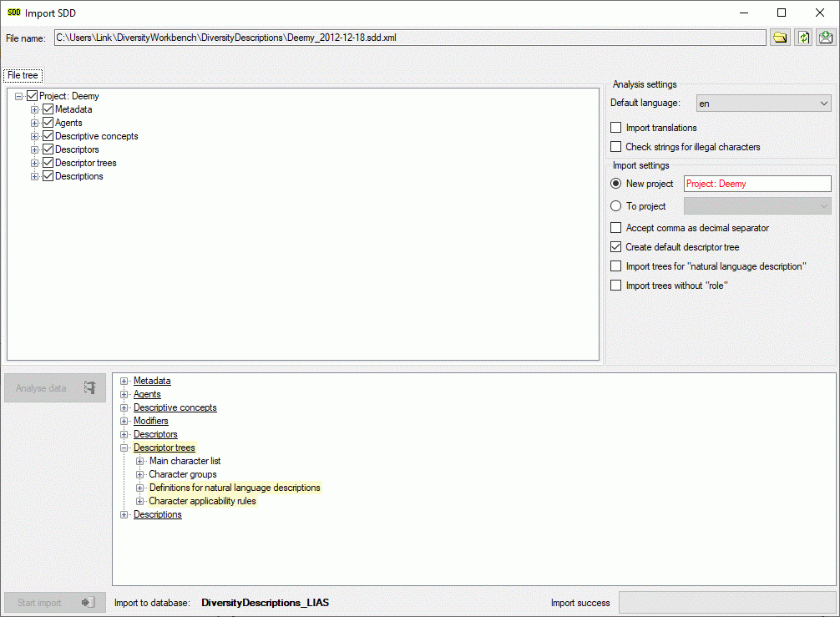Enable the Import translations checkbox
This screenshot has width=840, height=617.
pos(616,128)
